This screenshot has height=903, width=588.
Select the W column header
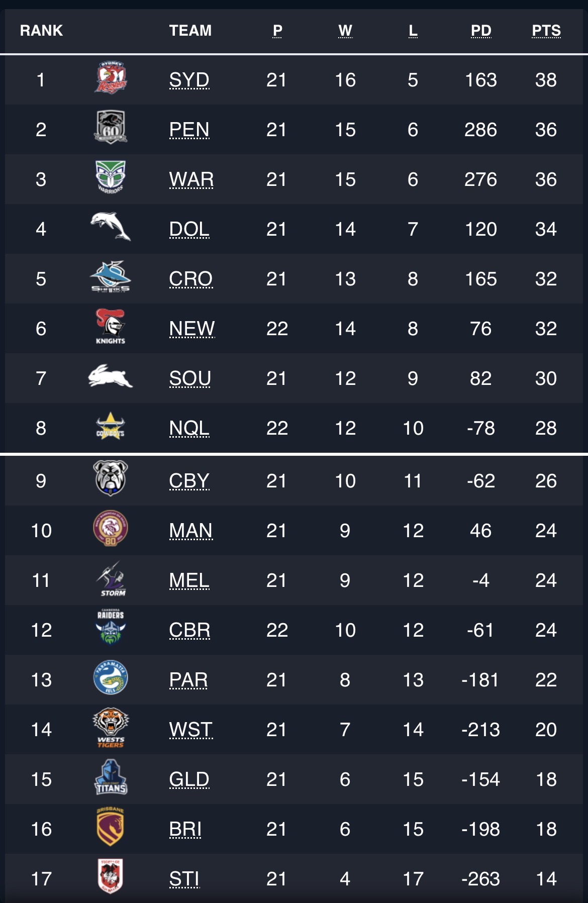click(x=345, y=31)
